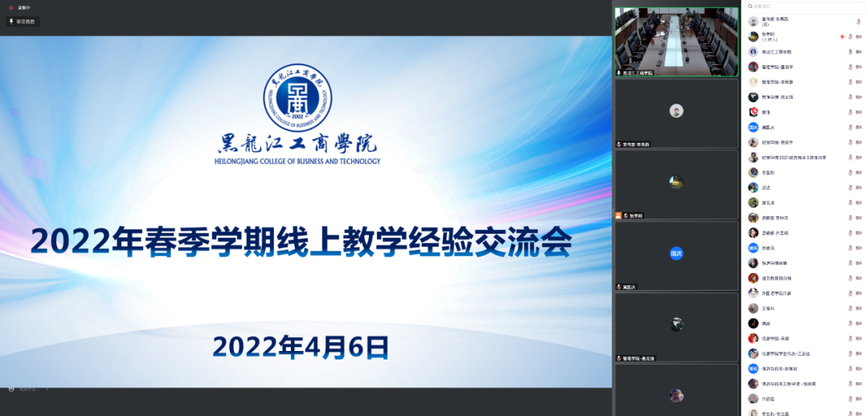Open the video tile directly below conference room

click(x=676, y=112)
